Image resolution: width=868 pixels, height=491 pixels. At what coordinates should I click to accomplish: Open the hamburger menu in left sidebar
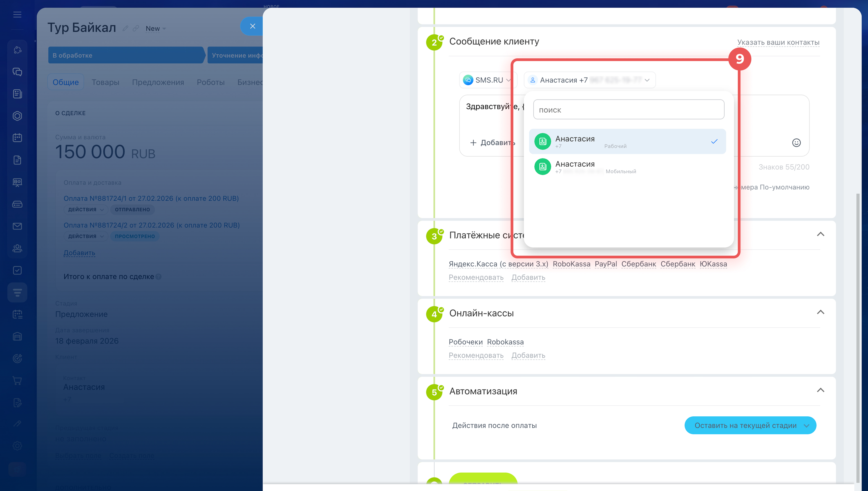point(17,14)
